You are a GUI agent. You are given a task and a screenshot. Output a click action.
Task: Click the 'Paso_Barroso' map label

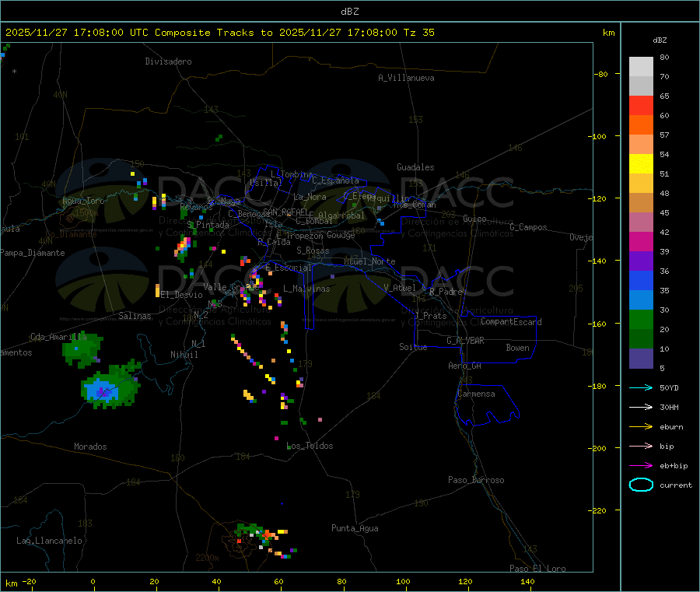coord(476,480)
